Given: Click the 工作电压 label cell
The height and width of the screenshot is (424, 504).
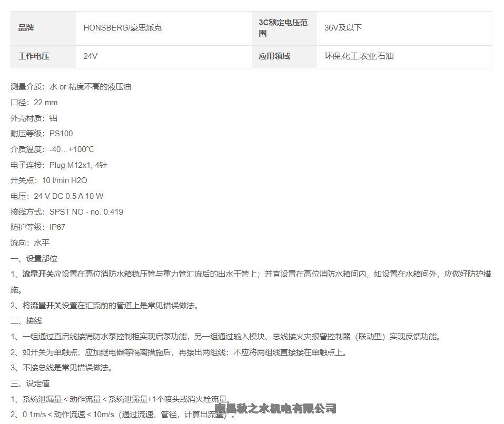Looking at the screenshot, I should coord(34,56).
